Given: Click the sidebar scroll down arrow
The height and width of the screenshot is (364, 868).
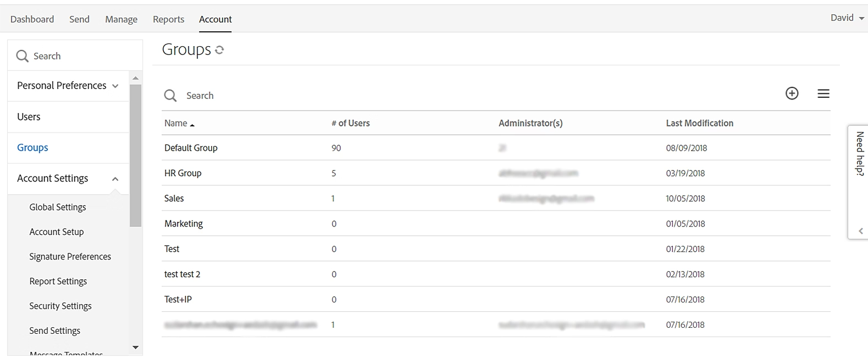Looking at the screenshot, I should click(135, 348).
